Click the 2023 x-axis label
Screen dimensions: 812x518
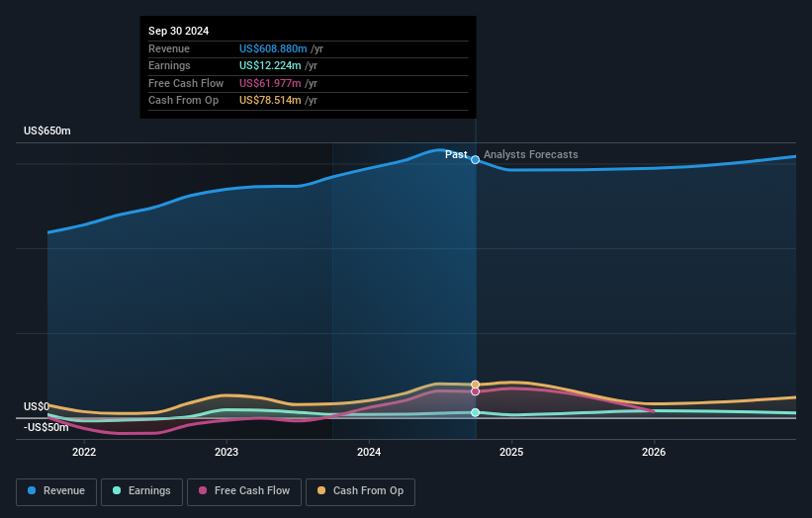[226, 452]
